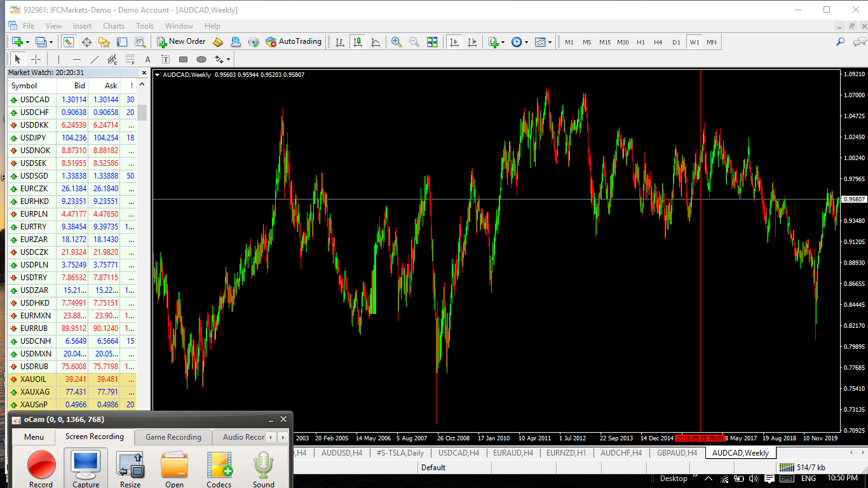Expand the New Chart dropdown arrow
The image size is (868, 488).
[x=27, y=42]
